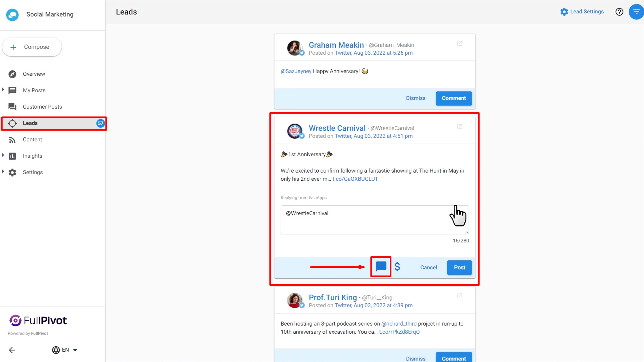
Task: Open the t.co/rPkZd8ErqQ link
Action: 399,332
